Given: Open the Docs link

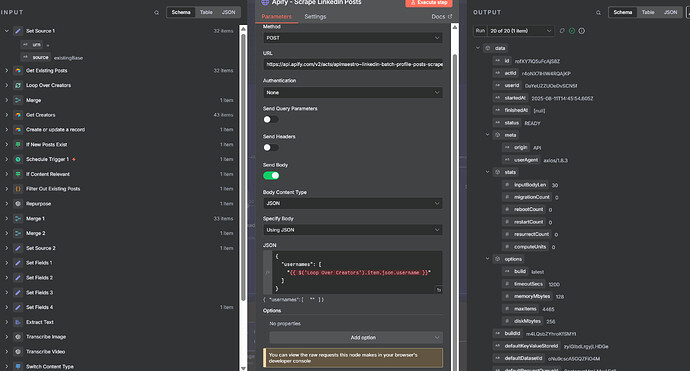Looking at the screenshot, I should 441,17.
